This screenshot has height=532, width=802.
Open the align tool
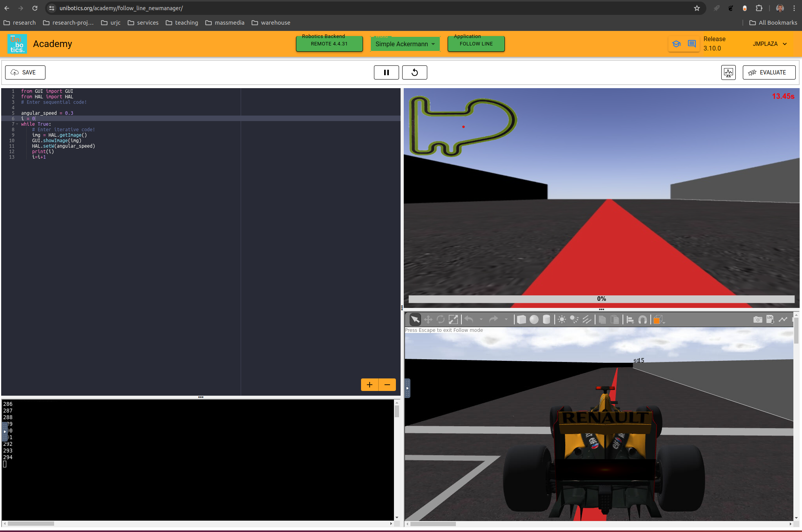[630, 320]
